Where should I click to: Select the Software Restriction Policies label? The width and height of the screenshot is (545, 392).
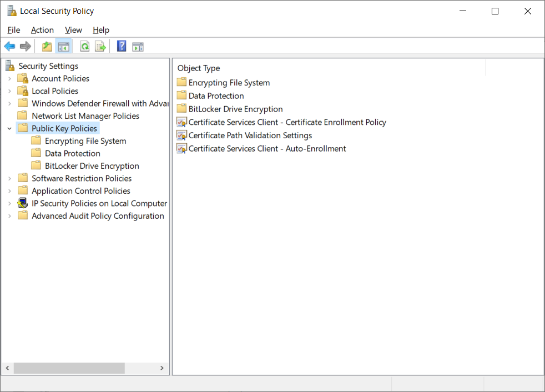(82, 179)
